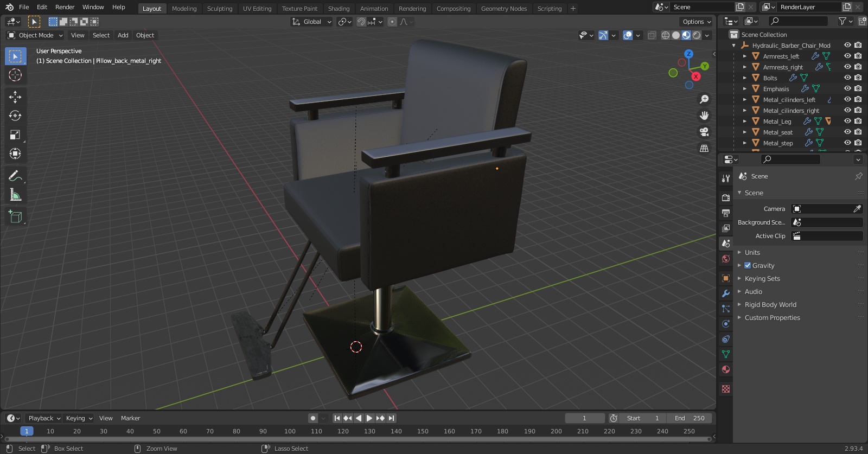Toggle the Gravity checkbox
The image size is (868, 454).
pos(748,266)
